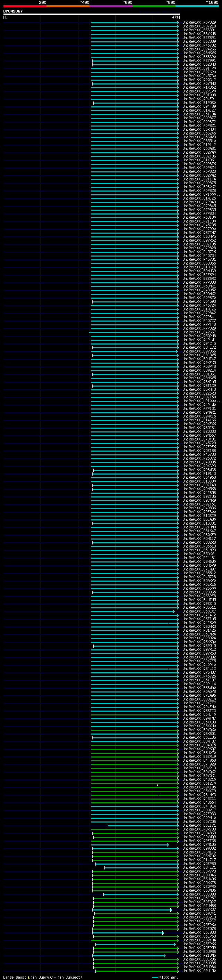Select the UniRef100_P25872 row label

[199, 459]
